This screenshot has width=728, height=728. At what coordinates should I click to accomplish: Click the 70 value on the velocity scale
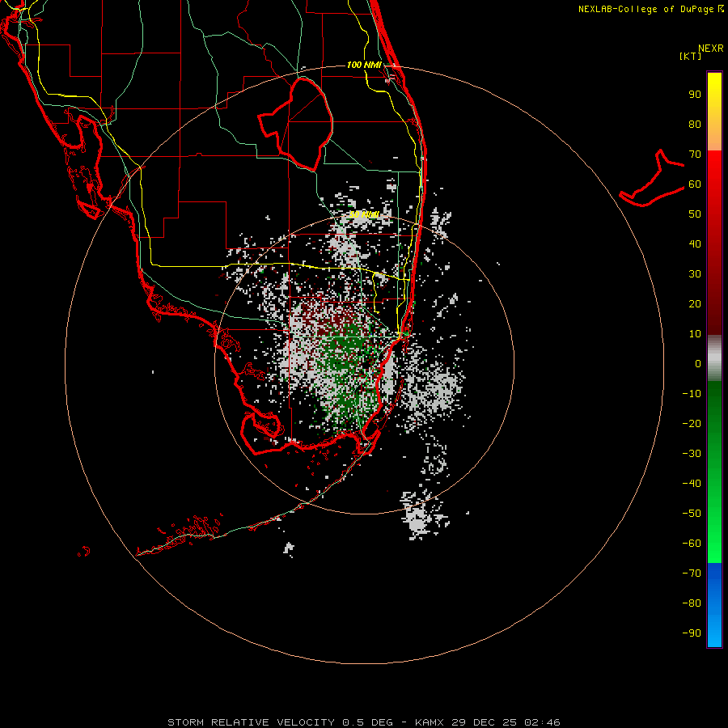695,154
